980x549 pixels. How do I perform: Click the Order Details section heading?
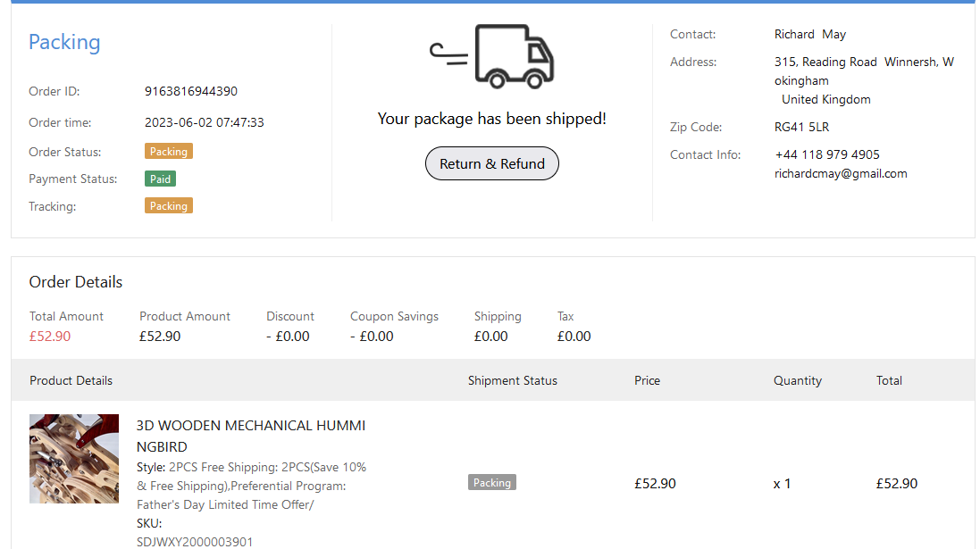76,282
